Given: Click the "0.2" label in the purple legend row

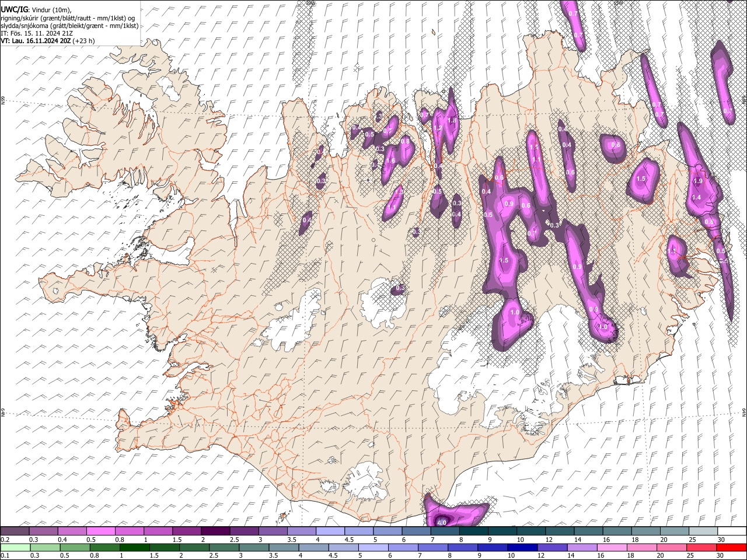Looking at the screenshot, I should pos(5,540).
